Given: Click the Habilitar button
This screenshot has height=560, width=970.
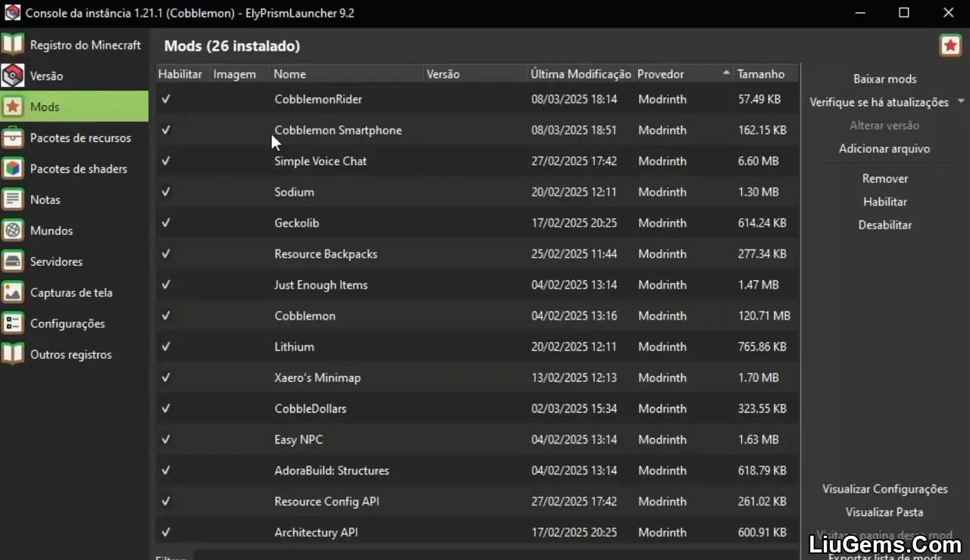Looking at the screenshot, I should [x=884, y=202].
